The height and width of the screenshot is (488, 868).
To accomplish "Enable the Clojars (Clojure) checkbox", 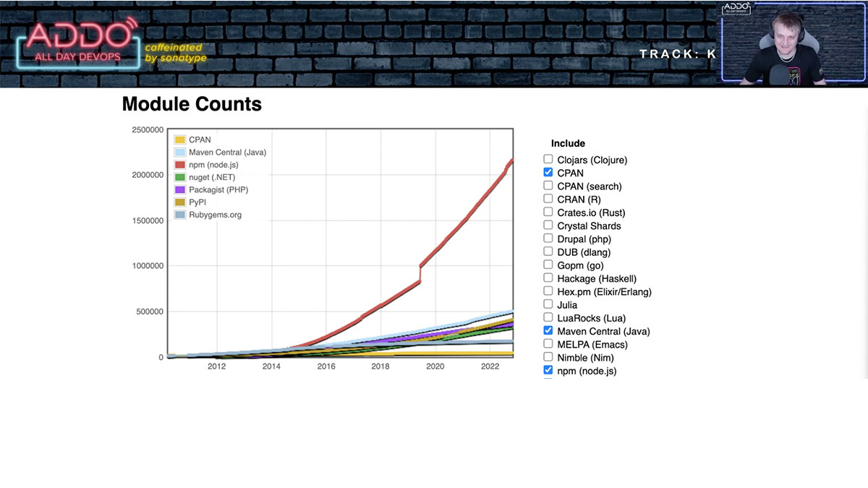I will coord(548,160).
